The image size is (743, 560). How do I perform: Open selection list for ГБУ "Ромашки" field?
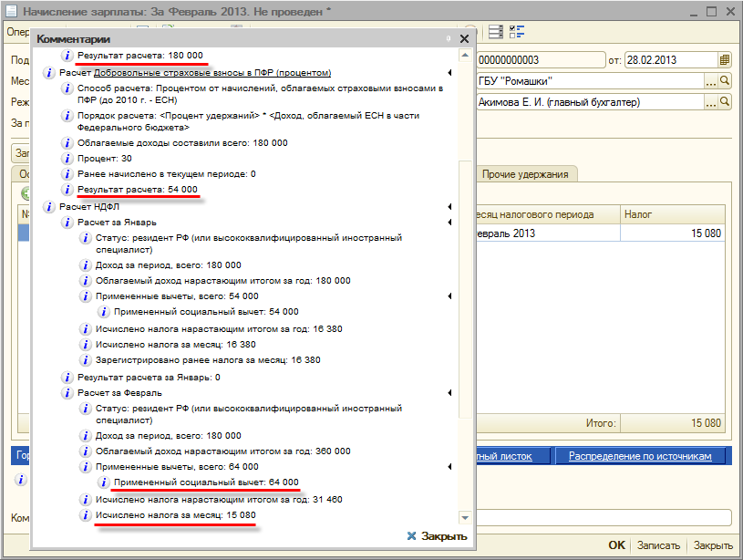pos(711,81)
